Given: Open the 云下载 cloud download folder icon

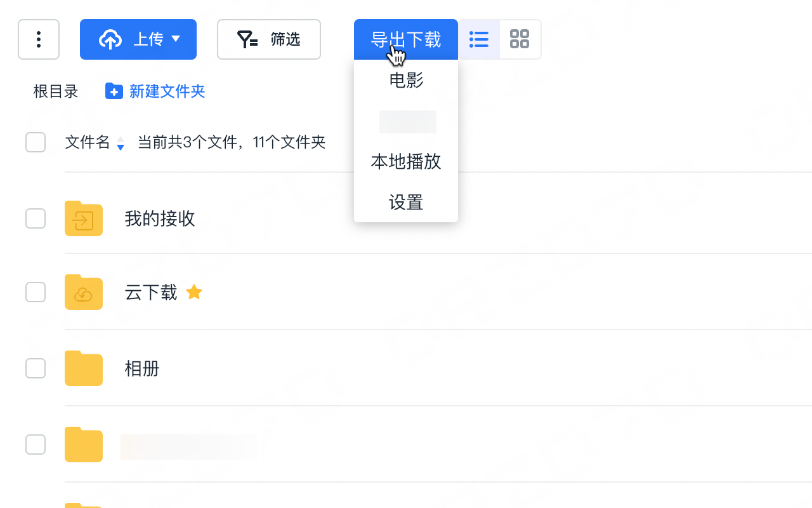Looking at the screenshot, I should pos(83,292).
